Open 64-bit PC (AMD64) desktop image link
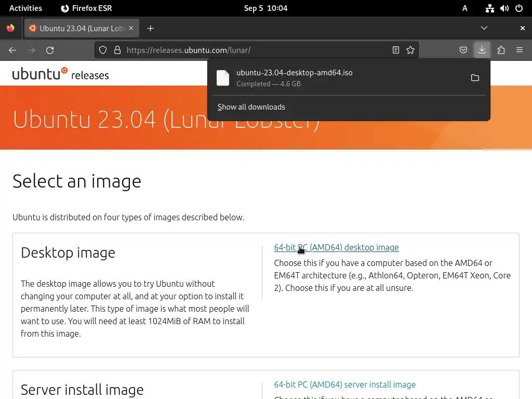 tap(336, 247)
